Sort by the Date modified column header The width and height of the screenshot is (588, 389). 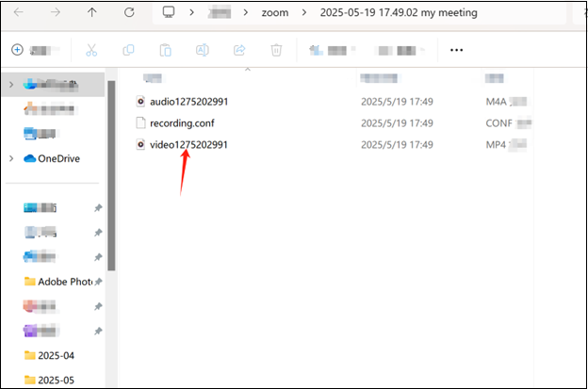coord(379,78)
